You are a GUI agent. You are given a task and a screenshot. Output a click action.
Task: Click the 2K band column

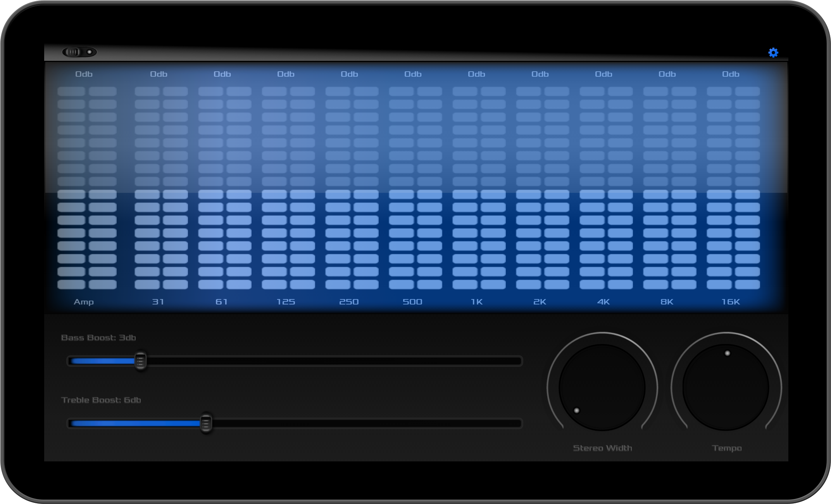coord(543,188)
